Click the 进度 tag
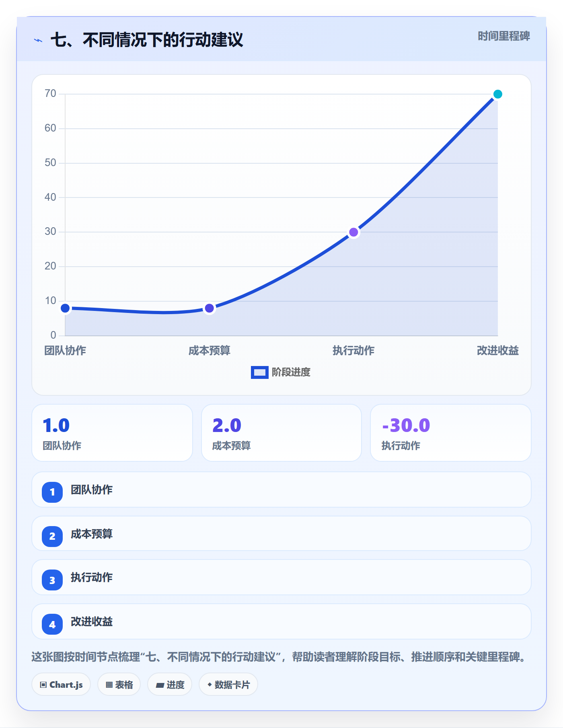This screenshot has width=563, height=728. coord(170,685)
